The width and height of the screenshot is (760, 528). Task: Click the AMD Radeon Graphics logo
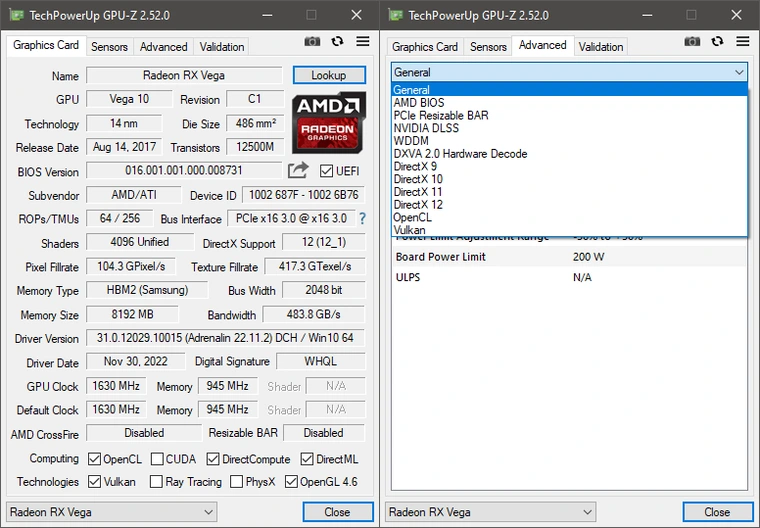(329, 123)
